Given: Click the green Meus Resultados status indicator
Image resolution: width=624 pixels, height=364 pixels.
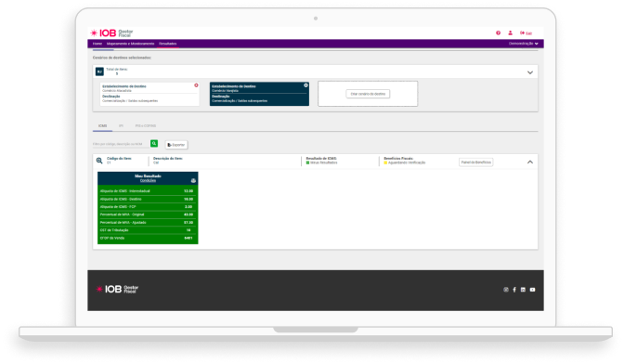Looking at the screenshot, I should (x=307, y=162).
